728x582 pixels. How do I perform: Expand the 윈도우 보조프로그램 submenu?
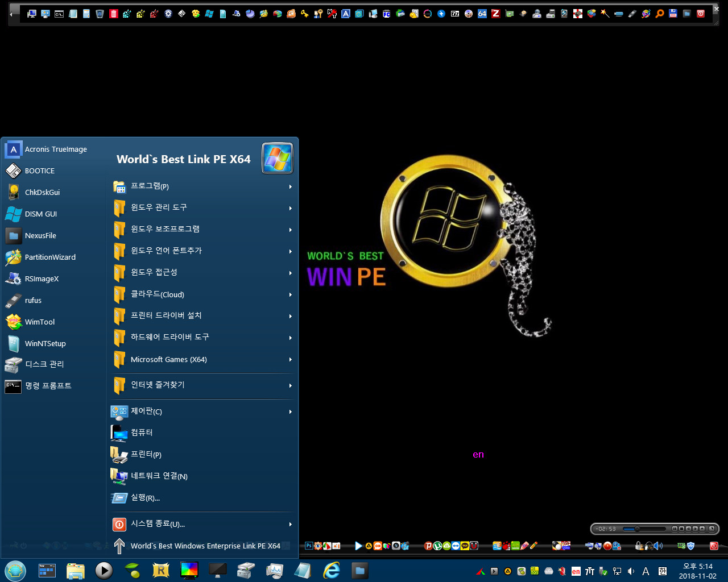click(203, 230)
